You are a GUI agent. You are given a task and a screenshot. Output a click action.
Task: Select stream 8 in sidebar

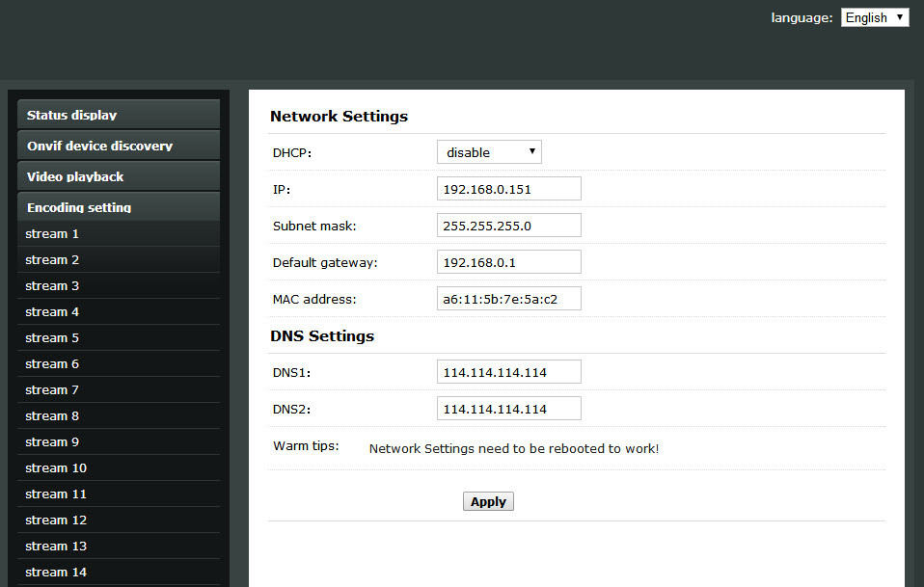pyautogui.click(x=119, y=415)
